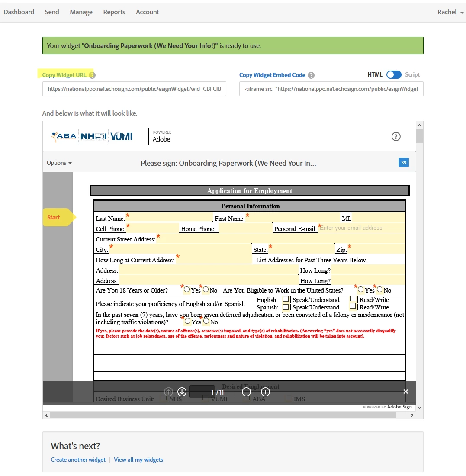466x476 pixels.
Task: Select No for felony conviction question
Action: coord(206,321)
